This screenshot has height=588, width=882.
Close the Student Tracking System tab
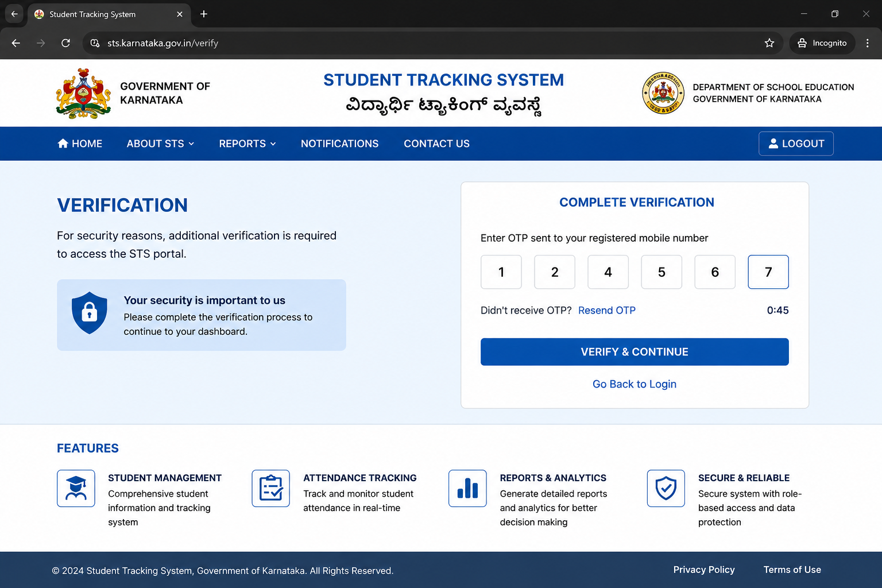tap(180, 14)
